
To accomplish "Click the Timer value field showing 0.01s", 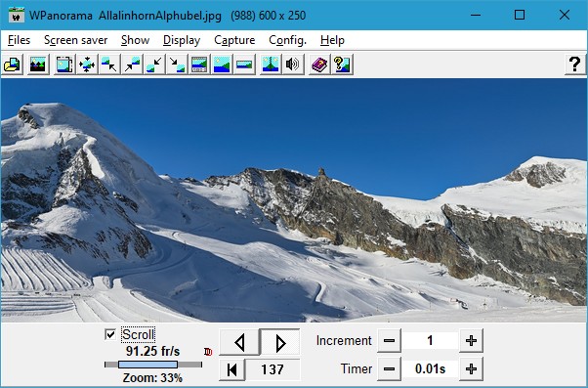I will click(x=430, y=369).
